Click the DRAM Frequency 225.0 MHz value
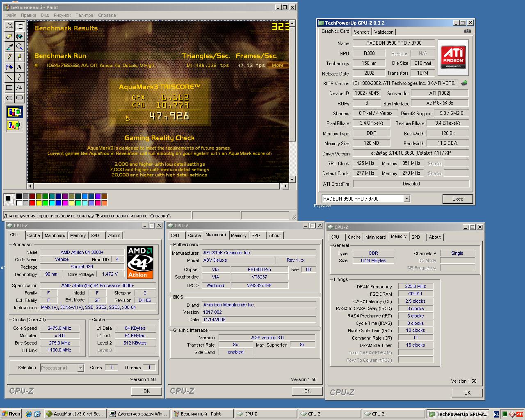The height and width of the screenshot is (420, 525). tap(415, 286)
